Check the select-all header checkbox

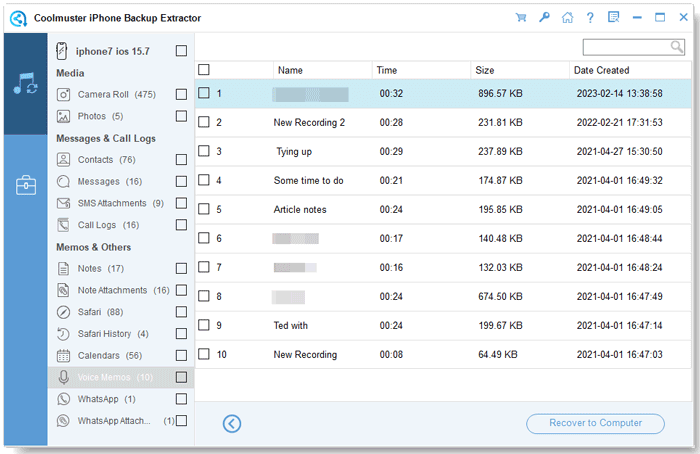pyautogui.click(x=204, y=70)
